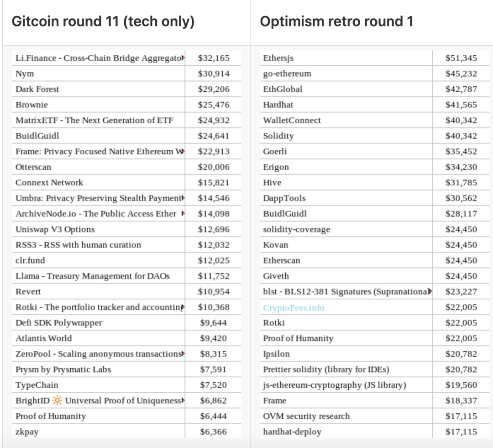The height and width of the screenshot is (448, 493).
Task: Click the sun emoji in BrightID row
Action: (x=57, y=401)
